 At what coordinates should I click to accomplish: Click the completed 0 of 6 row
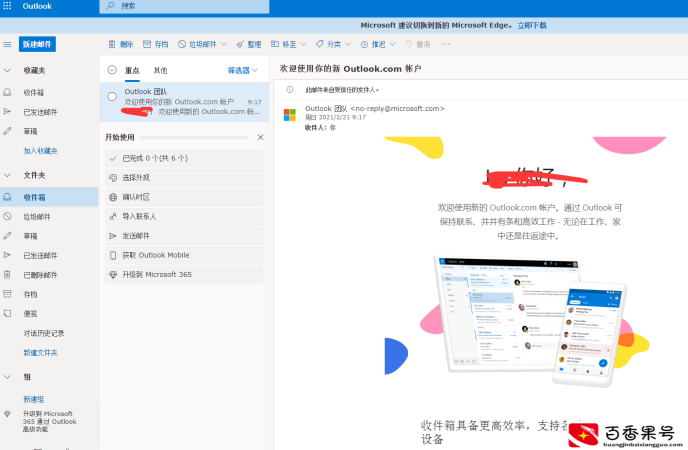(x=184, y=158)
